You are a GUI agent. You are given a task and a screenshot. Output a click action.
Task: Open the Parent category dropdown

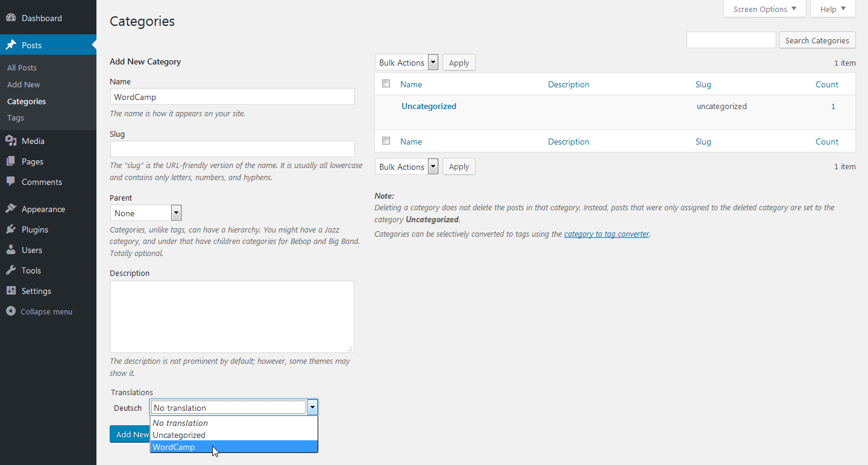(x=145, y=213)
